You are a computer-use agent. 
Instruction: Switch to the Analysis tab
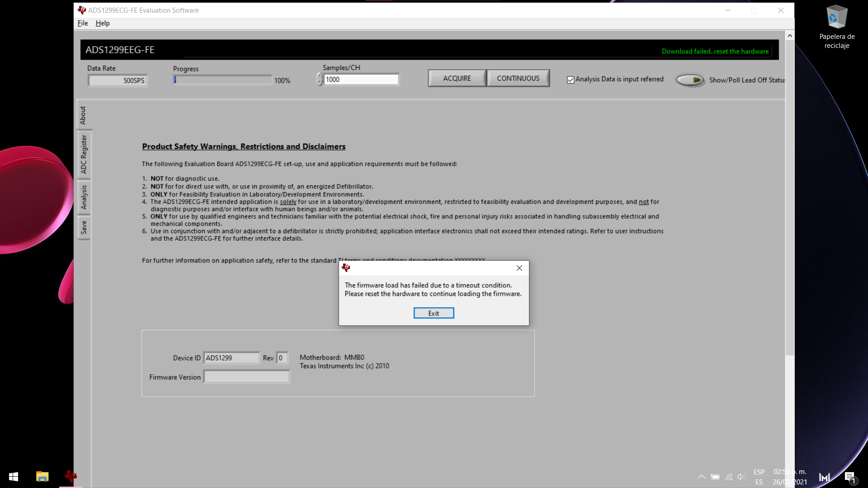pyautogui.click(x=84, y=197)
